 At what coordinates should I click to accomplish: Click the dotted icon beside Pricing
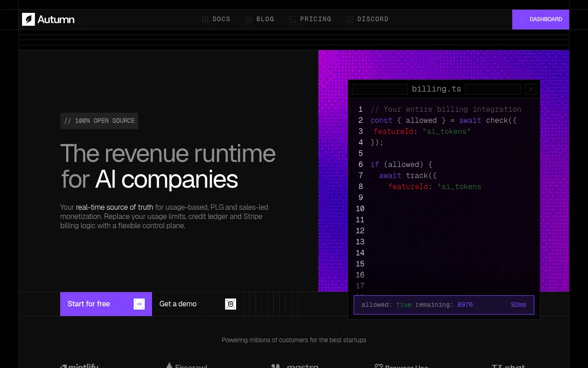tap(292, 19)
